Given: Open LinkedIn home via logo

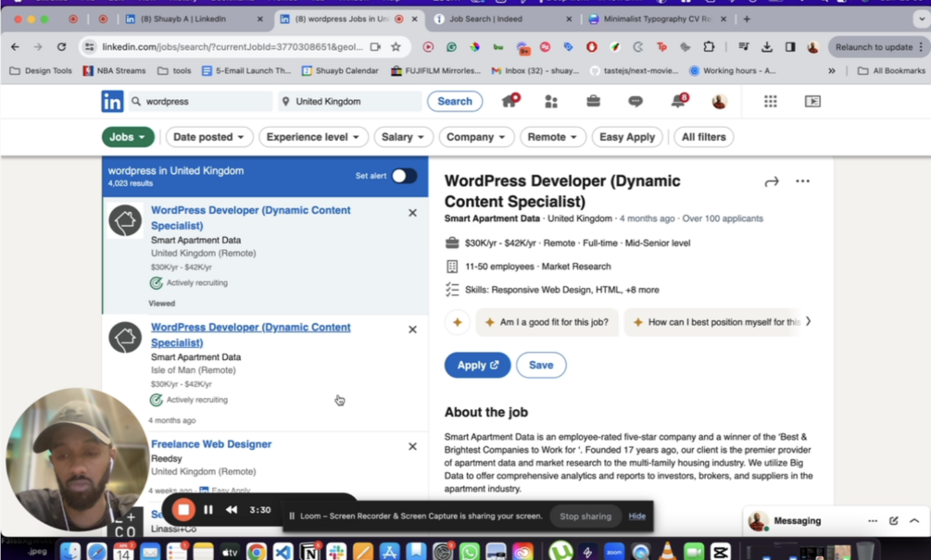Looking at the screenshot, I should click(112, 102).
